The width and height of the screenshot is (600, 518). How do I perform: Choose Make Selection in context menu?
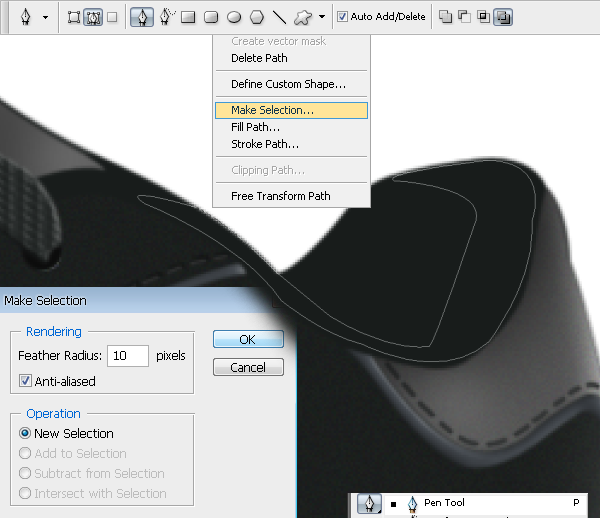[291, 110]
